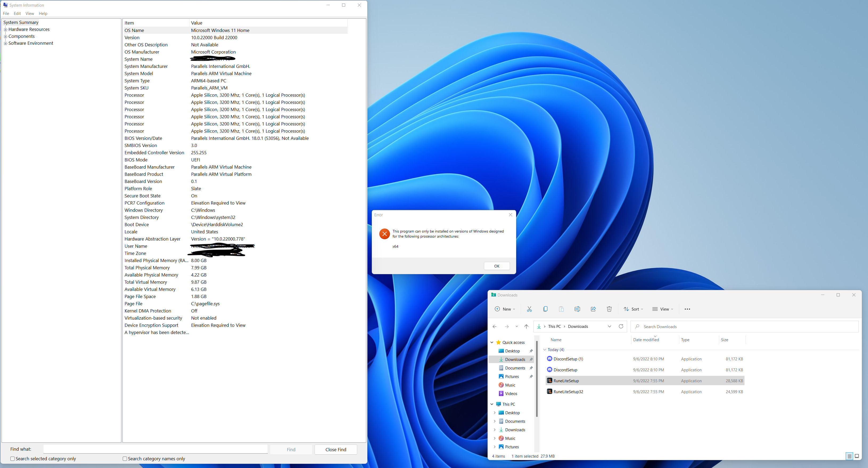Collapse the Today (4) group

[545, 349]
